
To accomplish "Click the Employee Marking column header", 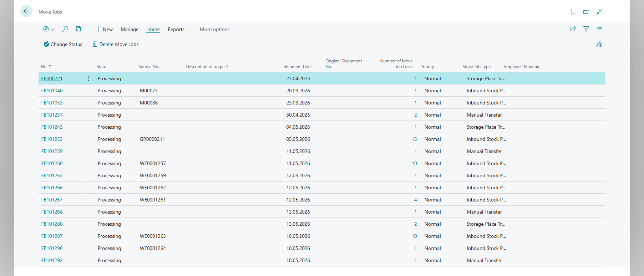I will tap(522, 67).
